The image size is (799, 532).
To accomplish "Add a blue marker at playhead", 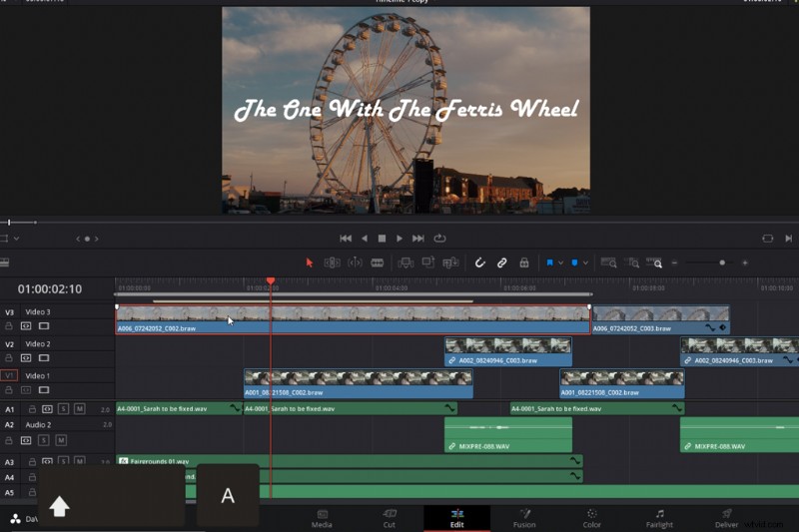I will [x=575, y=263].
